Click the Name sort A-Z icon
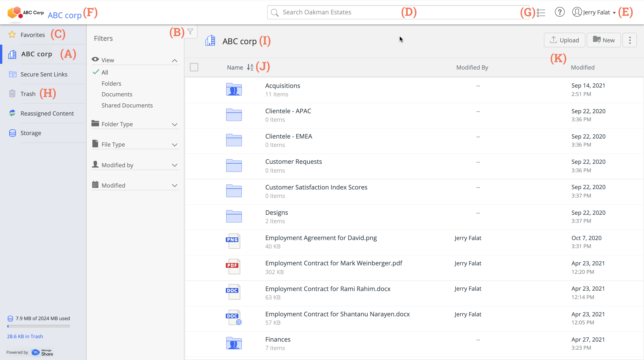Image resolution: width=644 pixels, height=360 pixels. click(x=250, y=67)
